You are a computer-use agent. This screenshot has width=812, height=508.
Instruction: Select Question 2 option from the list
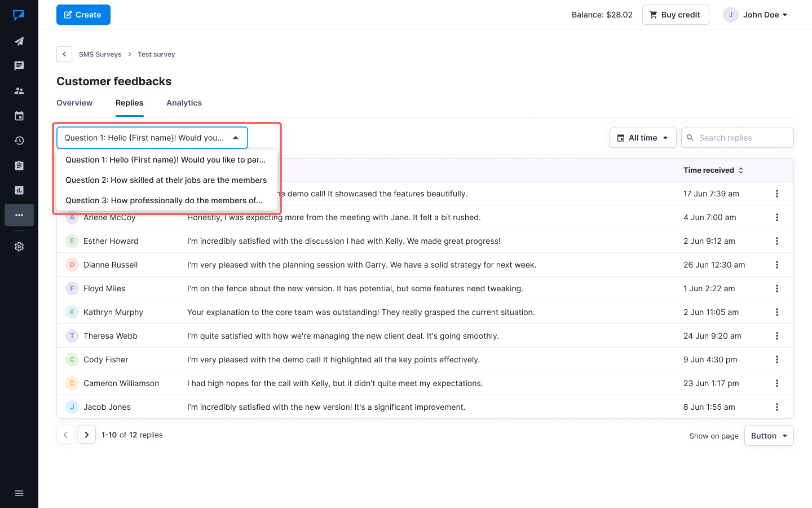166,180
